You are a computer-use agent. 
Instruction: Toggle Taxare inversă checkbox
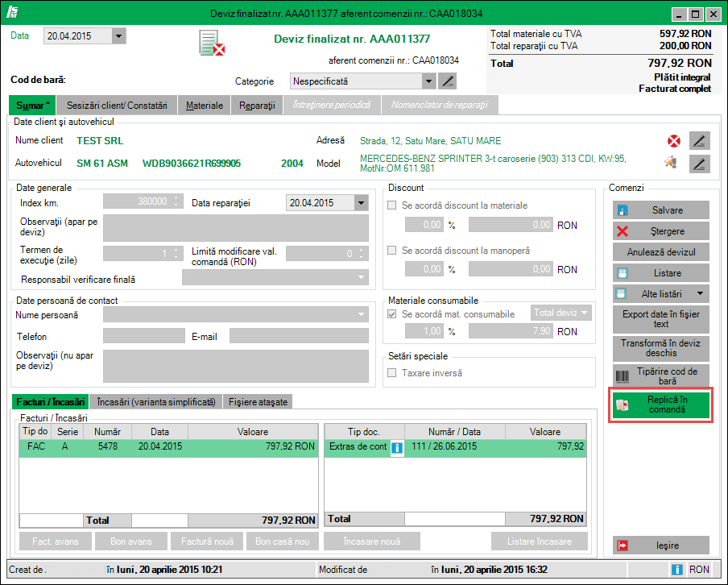coord(392,372)
